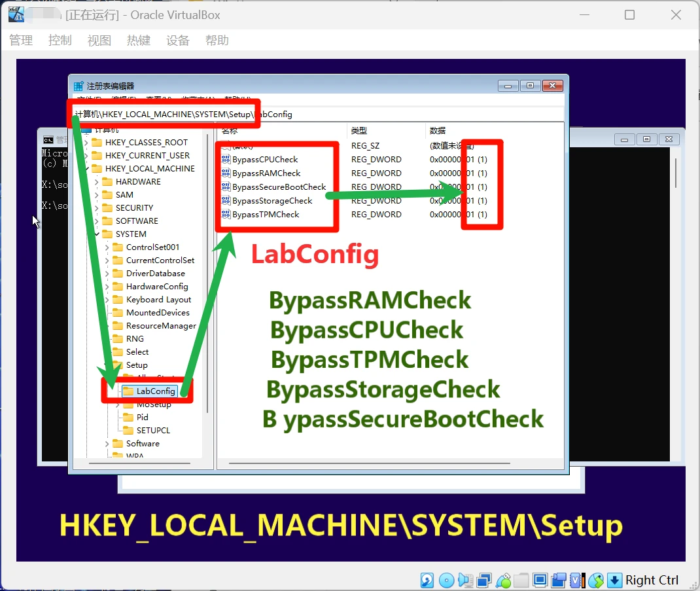Click the mouse integration status icon
This screenshot has width=700, height=591.
pos(596,581)
